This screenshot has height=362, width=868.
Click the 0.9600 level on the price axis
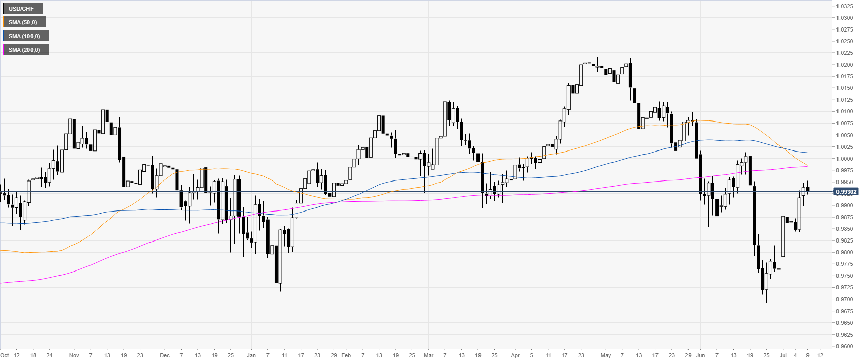[845, 346]
